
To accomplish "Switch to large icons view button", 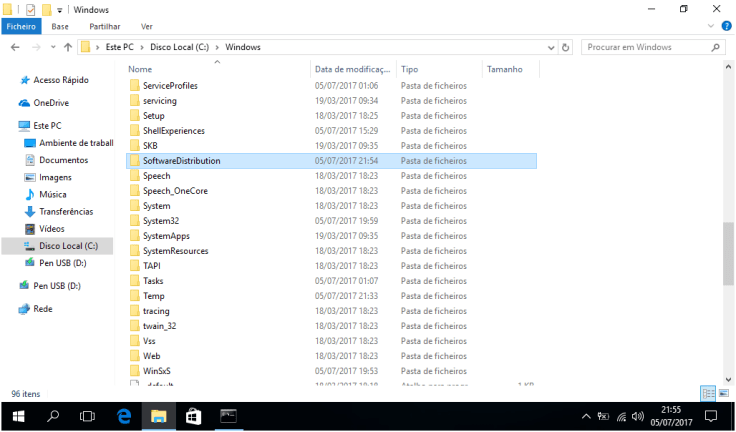I will click(x=724, y=394).
